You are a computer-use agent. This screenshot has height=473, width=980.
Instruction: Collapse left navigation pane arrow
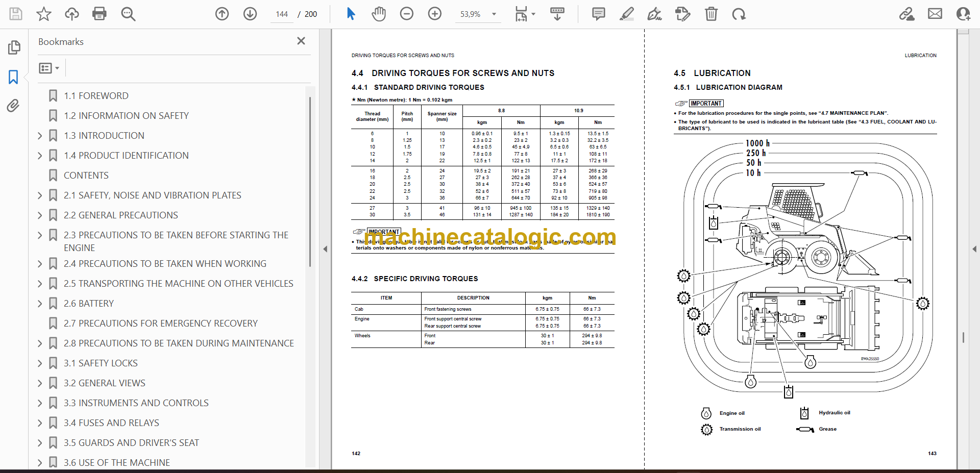tap(325, 249)
